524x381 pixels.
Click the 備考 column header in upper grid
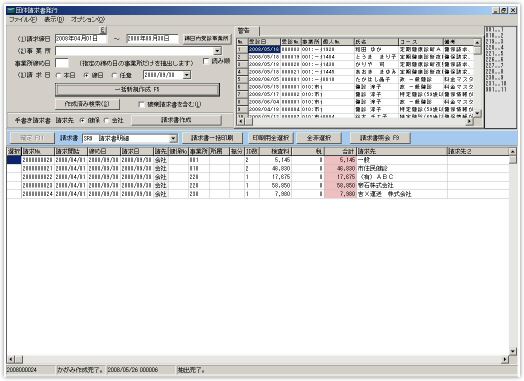[458, 42]
